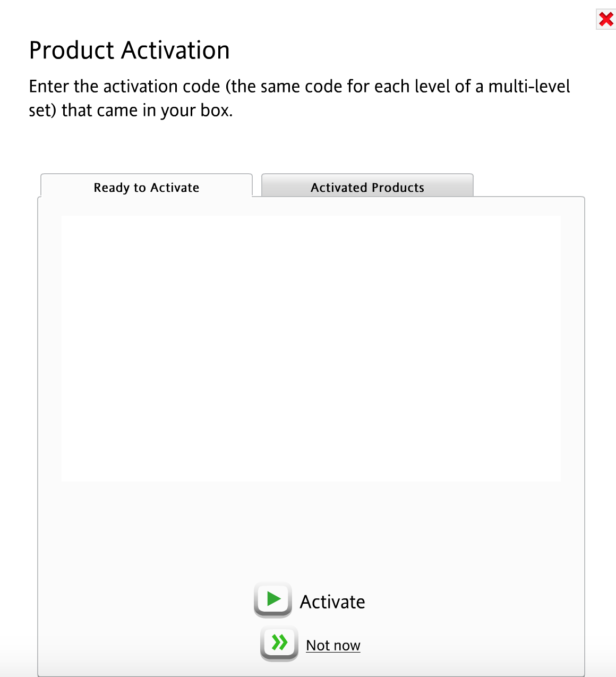Tap the rounded button with green triangle
Screen dimensions: 616x677
tap(273, 599)
